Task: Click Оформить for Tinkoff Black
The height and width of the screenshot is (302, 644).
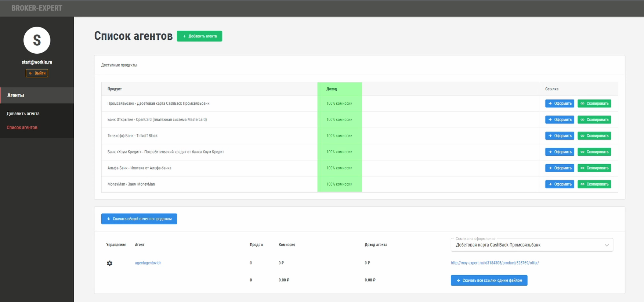Action: [560, 136]
